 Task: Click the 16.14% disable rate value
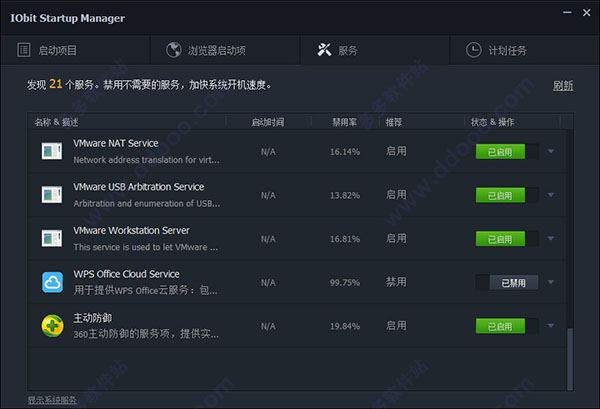coord(345,152)
